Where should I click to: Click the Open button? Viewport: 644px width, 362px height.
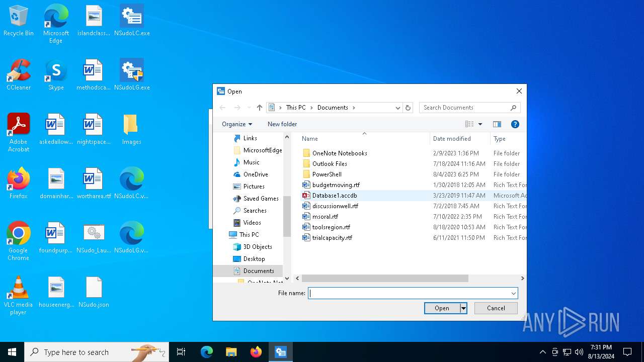click(442, 308)
